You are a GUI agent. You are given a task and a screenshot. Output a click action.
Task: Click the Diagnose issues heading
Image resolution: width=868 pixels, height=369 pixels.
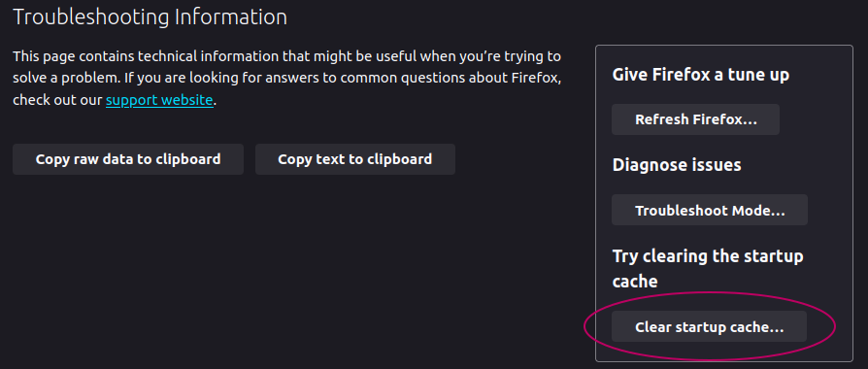(x=677, y=164)
